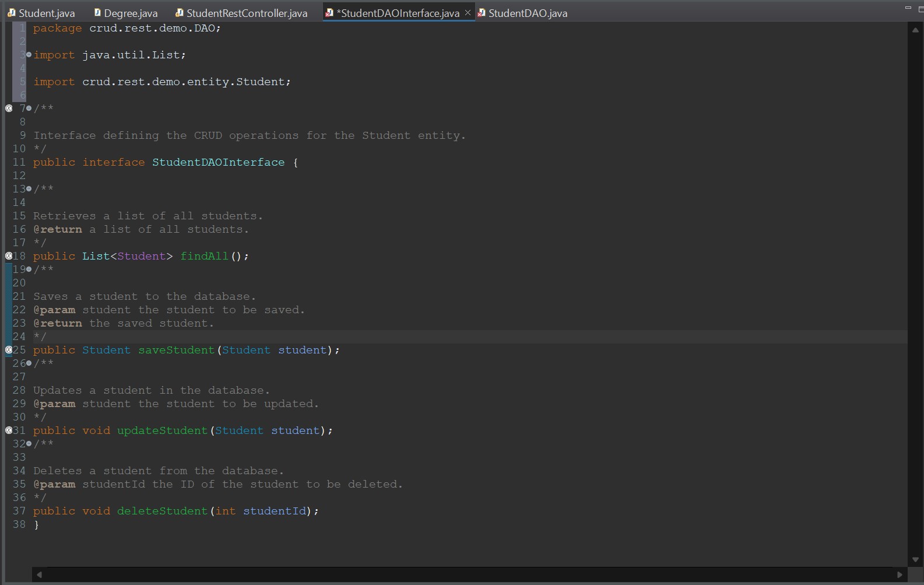924x585 pixels.
Task: Click 'Retrieves a list of all students.' comment
Action: coord(148,216)
